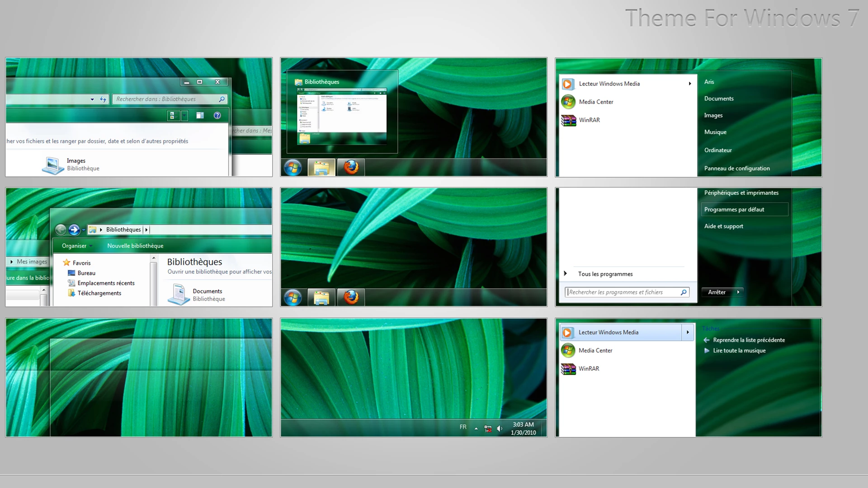The width and height of the screenshot is (868, 488).
Task: Click the FR language indicator
Action: (463, 427)
